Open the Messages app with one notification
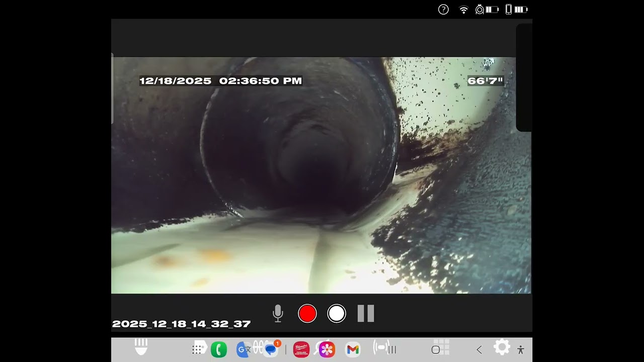The image size is (644, 362). click(x=271, y=349)
